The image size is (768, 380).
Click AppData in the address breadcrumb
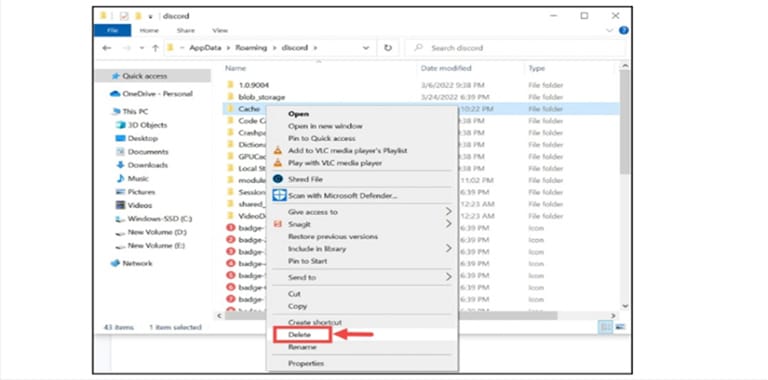click(205, 48)
